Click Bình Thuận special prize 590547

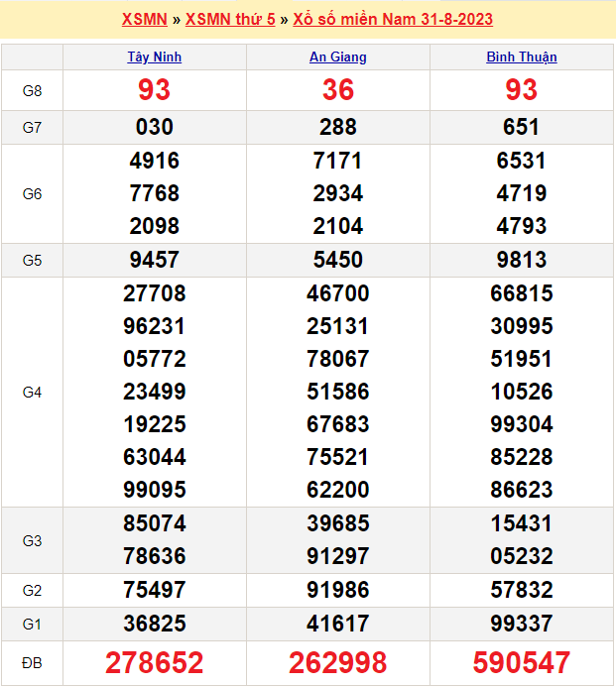[x=521, y=662]
